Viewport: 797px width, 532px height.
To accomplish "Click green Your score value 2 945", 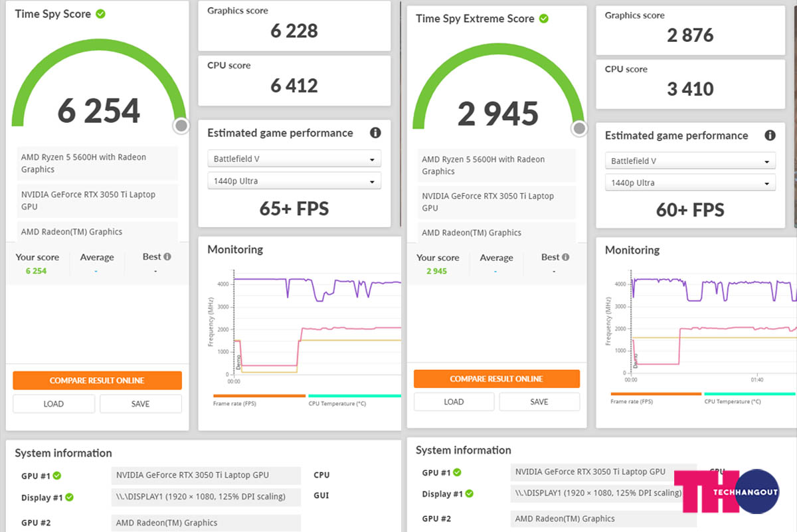I will pos(436,271).
